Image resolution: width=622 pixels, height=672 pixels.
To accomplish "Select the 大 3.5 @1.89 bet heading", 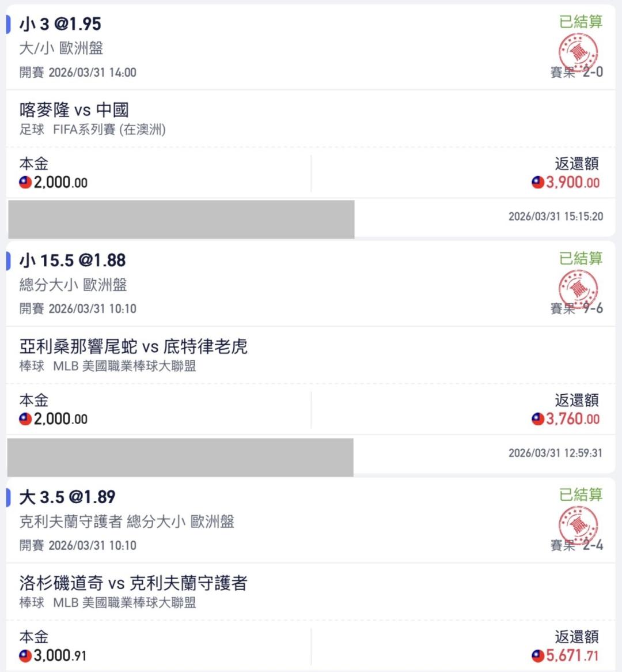I will click(x=67, y=497).
